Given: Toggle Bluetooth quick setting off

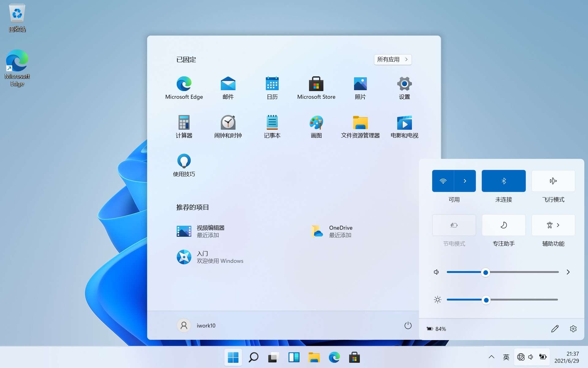Looking at the screenshot, I should [503, 181].
